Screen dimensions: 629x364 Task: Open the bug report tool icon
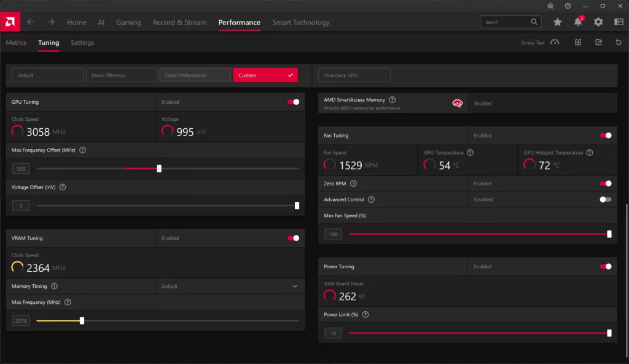pyautogui.click(x=550, y=6)
